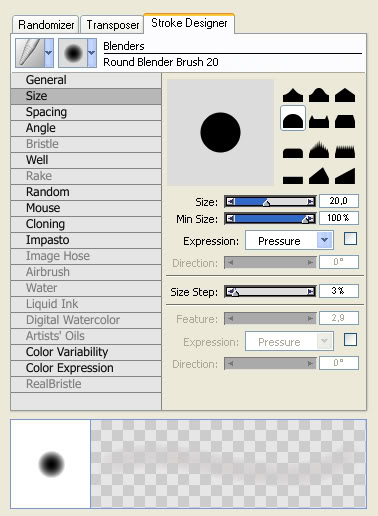The width and height of the screenshot is (378, 516).
Task: Select the highlighted semicircle dome tip profile
Action: coord(293,119)
